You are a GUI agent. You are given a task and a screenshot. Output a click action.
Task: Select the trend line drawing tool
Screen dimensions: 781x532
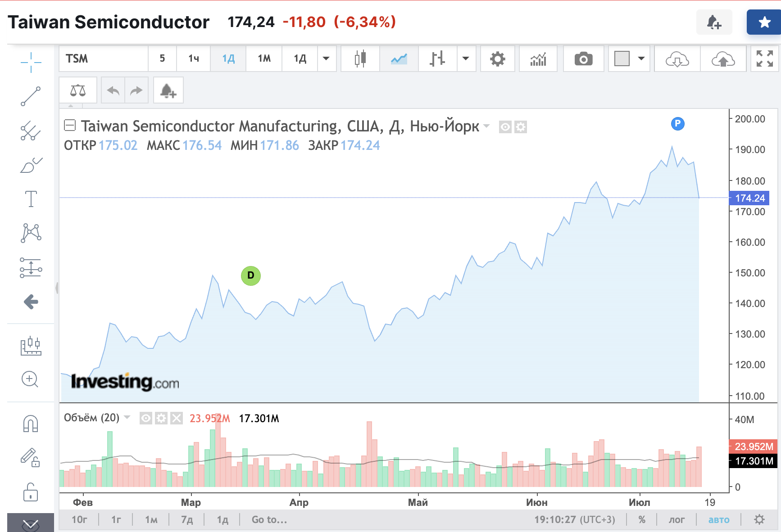coord(31,96)
